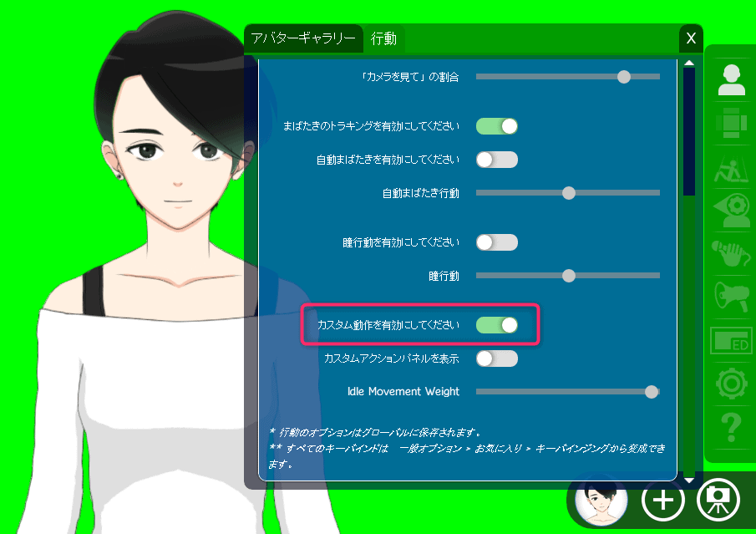This screenshot has width=756, height=534.
Task: Open the gear settings icon
Action: pyautogui.click(x=731, y=384)
